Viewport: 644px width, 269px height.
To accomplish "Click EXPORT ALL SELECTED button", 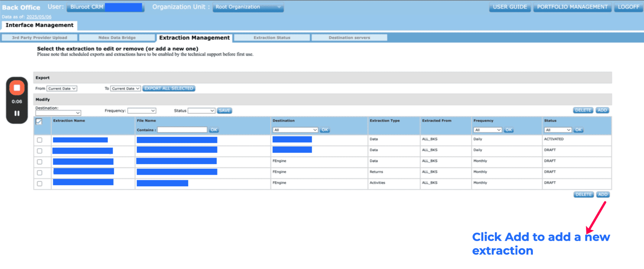I will pyautogui.click(x=169, y=89).
